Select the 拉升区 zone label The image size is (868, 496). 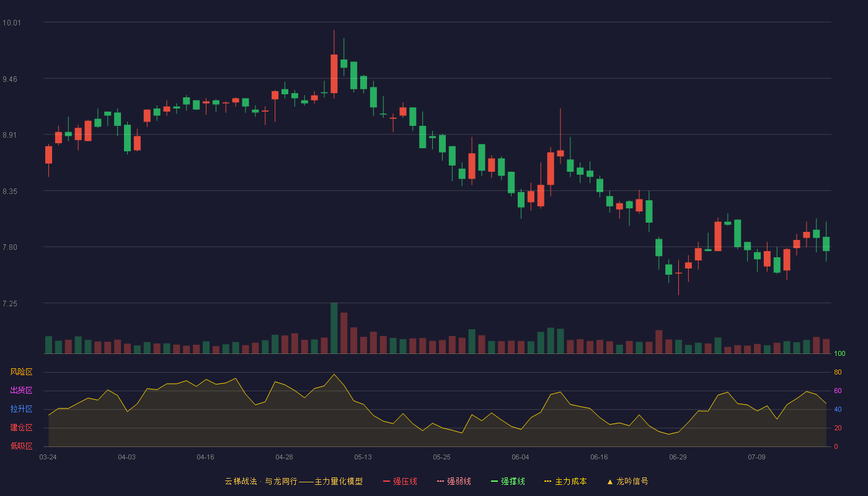(22, 409)
